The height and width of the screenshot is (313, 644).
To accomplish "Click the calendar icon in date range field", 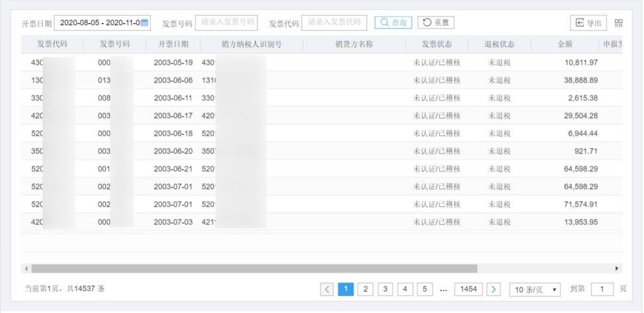I will pos(145,23).
